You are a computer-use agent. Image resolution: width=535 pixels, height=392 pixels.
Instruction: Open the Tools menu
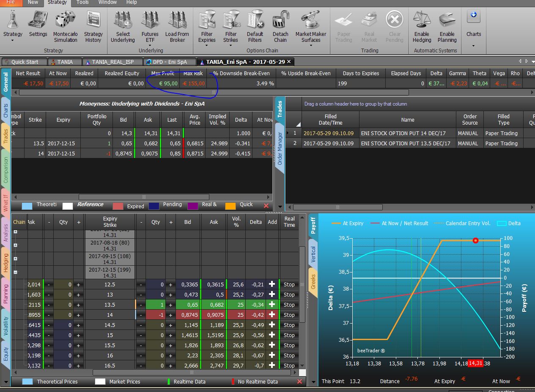[x=82, y=3]
